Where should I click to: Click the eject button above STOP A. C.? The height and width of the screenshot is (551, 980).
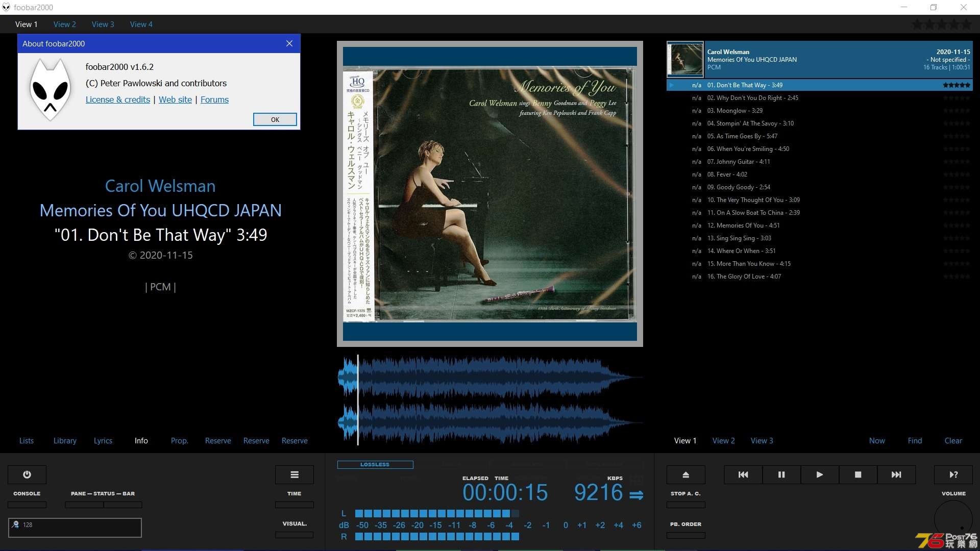[686, 474]
